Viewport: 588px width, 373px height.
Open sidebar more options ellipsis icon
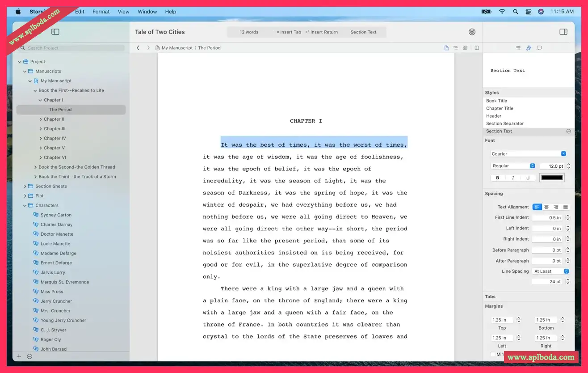(x=29, y=356)
